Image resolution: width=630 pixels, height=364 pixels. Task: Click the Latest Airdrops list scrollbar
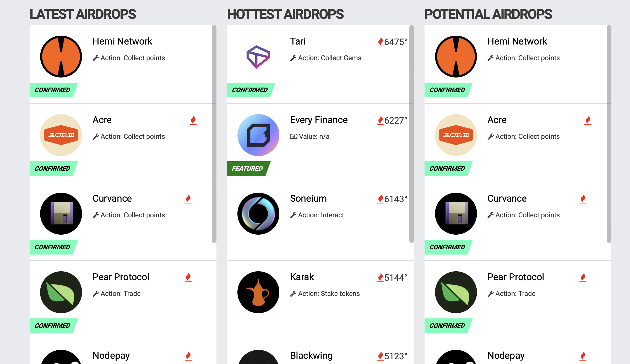pyautogui.click(x=214, y=134)
